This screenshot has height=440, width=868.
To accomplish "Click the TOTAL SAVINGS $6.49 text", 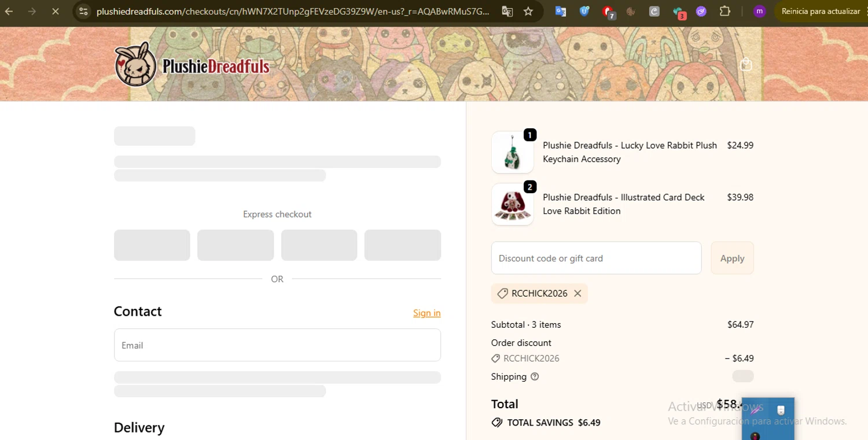I will click(554, 423).
